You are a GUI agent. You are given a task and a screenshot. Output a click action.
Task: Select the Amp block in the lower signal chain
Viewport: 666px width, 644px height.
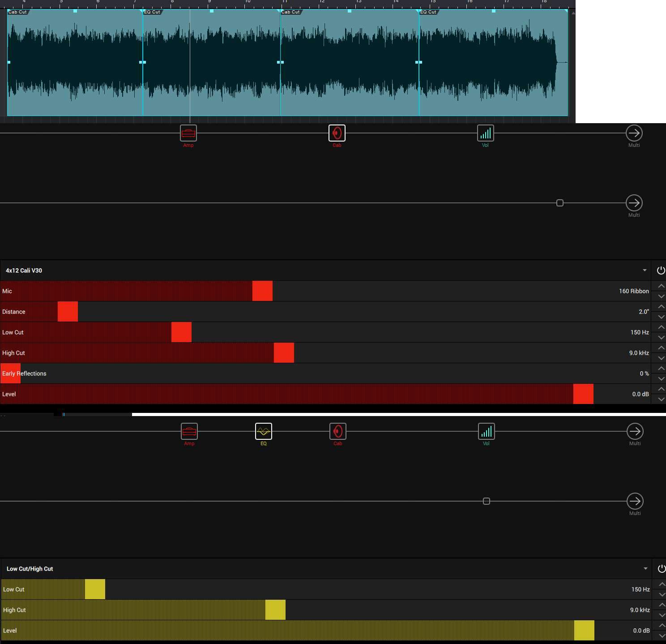tap(189, 431)
